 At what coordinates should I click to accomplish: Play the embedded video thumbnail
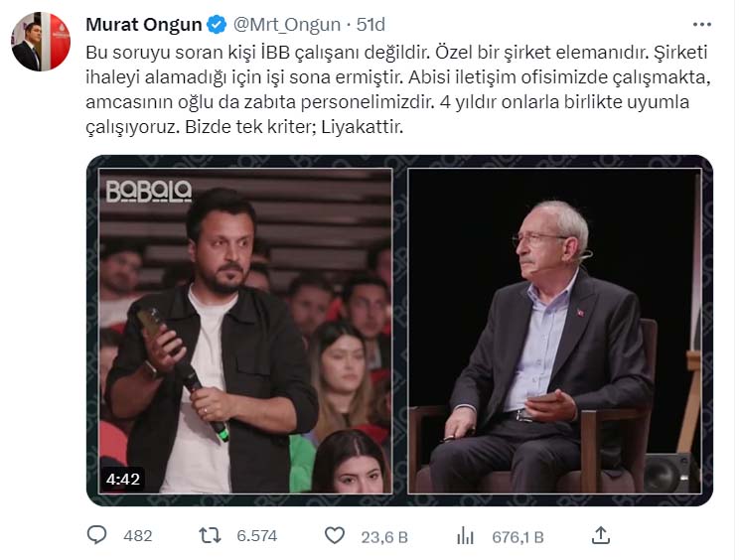(x=399, y=331)
